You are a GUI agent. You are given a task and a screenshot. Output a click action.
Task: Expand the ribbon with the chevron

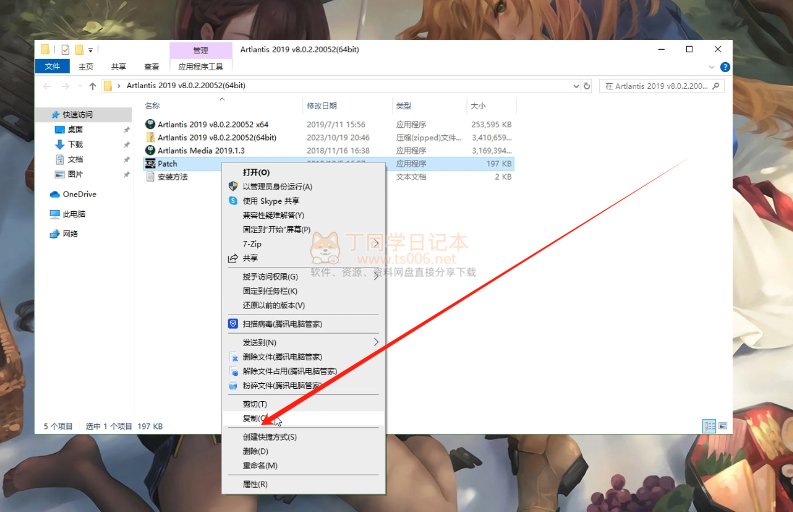pos(711,67)
